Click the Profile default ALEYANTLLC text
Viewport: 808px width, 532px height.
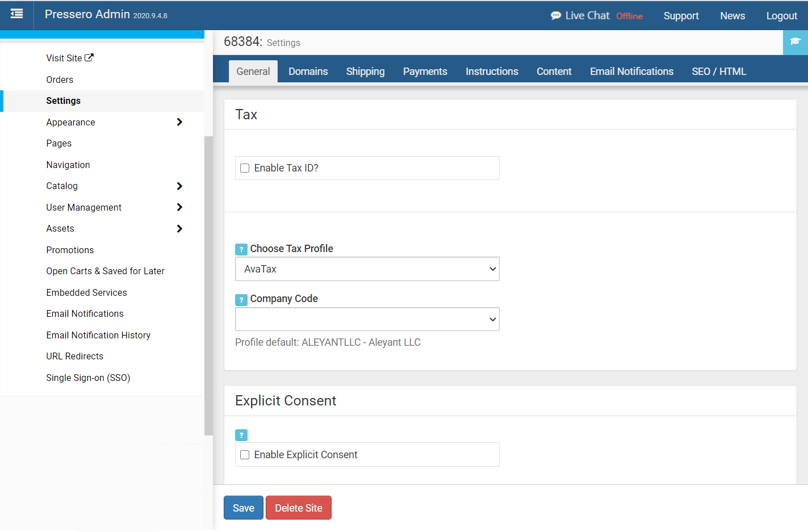coord(328,342)
